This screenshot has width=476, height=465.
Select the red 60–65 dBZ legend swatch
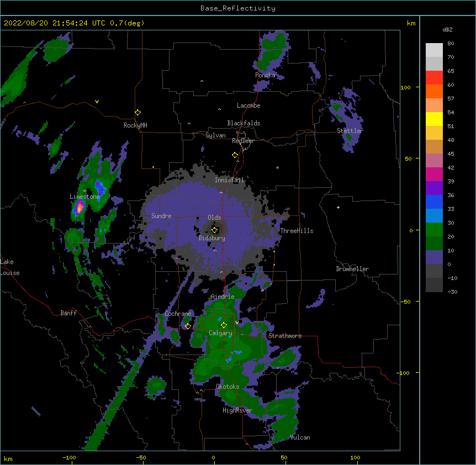click(434, 77)
